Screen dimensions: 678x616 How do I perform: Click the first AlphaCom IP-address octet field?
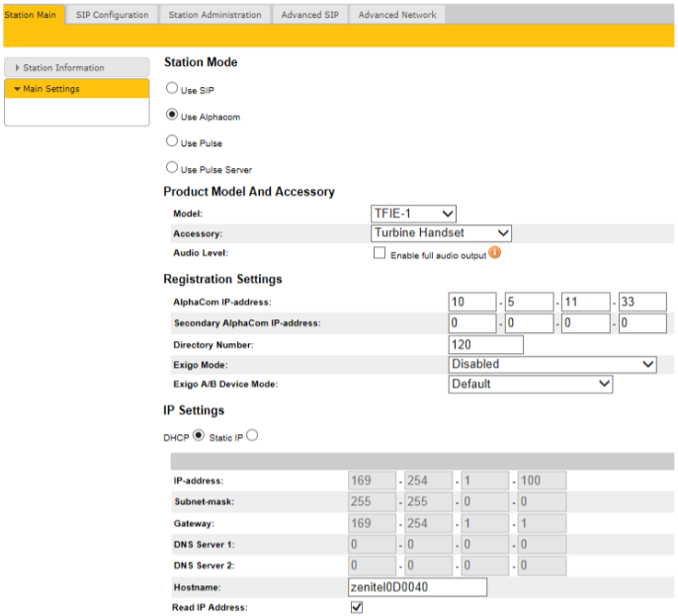tap(471, 302)
